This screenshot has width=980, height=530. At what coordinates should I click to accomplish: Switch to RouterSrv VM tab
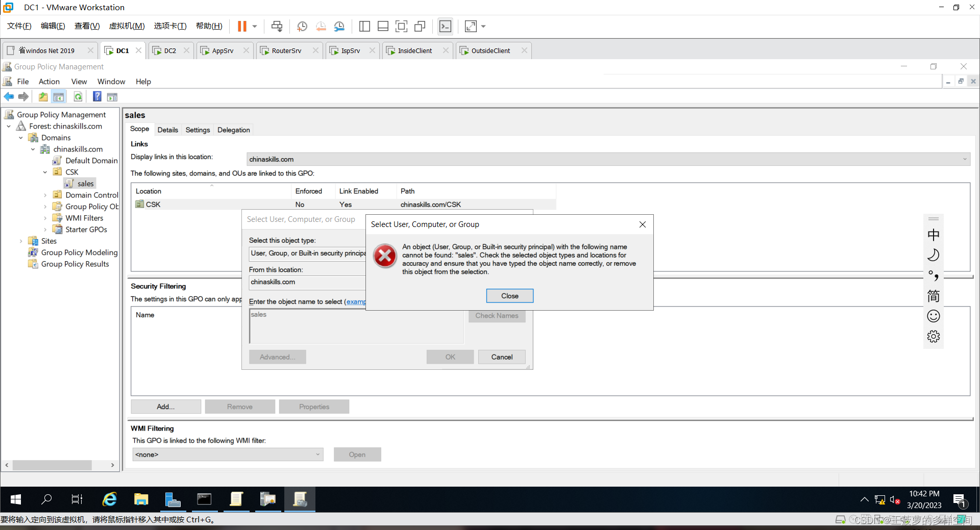click(x=286, y=51)
